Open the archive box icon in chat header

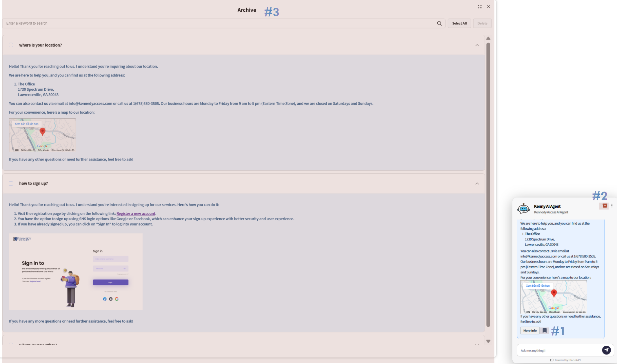(605, 206)
